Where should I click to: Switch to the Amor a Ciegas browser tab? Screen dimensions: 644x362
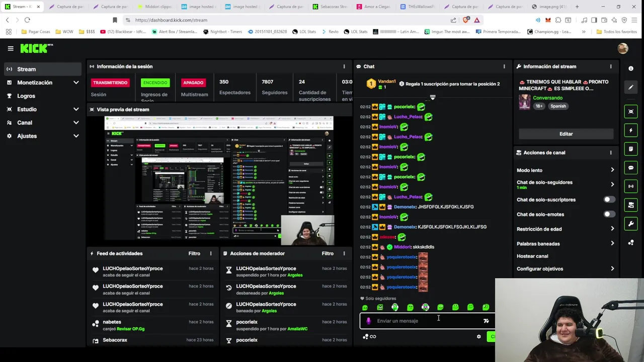(373, 7)
